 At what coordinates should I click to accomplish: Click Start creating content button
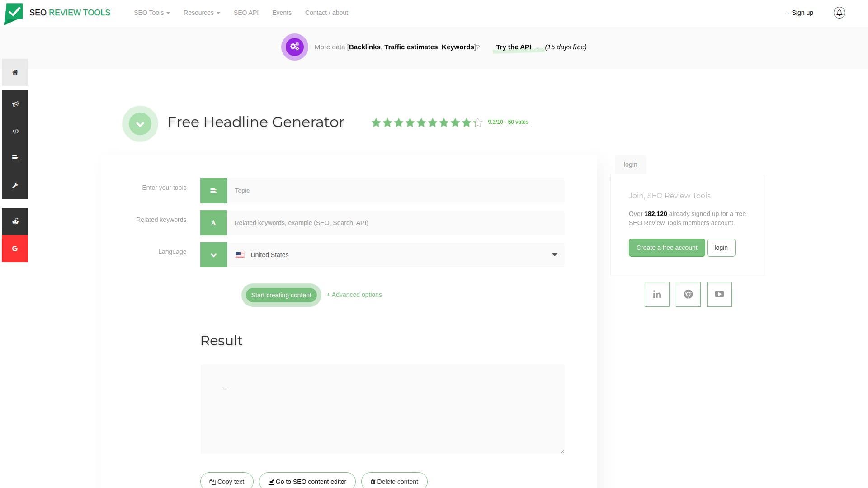click(281, 295)
